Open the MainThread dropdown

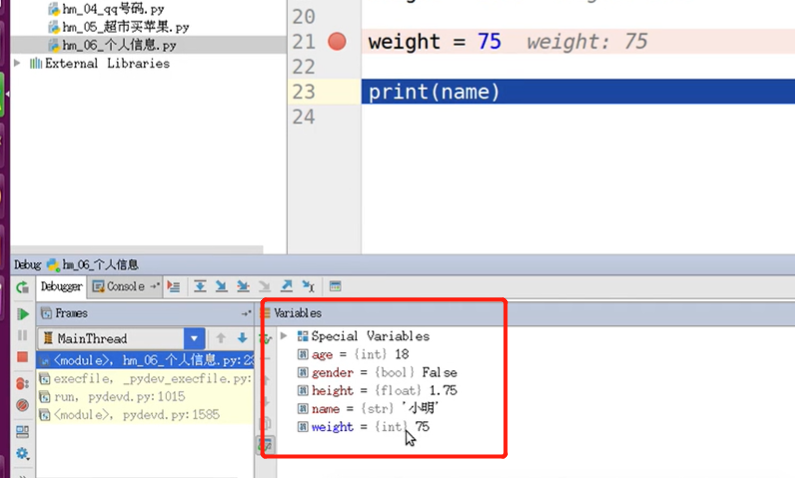point(194,338)
